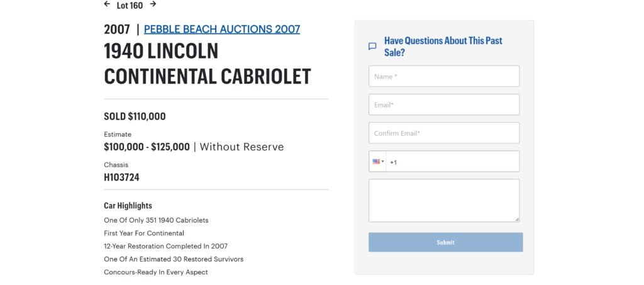Click the chat bubble icon beside Have Questions
This screenshot has width=644, height=285.
(372, 46)
